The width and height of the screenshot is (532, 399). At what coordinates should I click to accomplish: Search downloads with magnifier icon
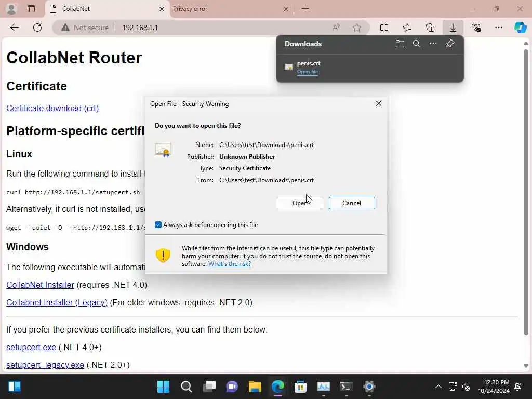coord(416,44)
